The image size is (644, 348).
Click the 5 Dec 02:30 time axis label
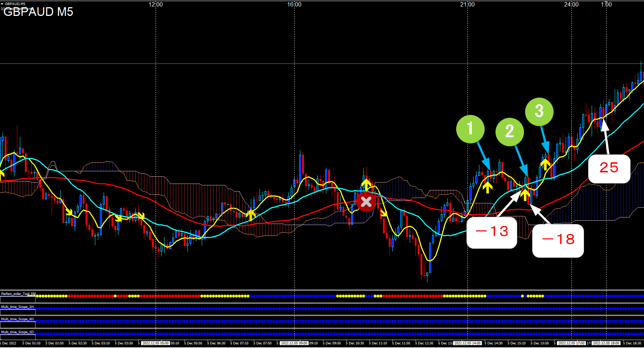pyautogui.click(x=78, y=343)
